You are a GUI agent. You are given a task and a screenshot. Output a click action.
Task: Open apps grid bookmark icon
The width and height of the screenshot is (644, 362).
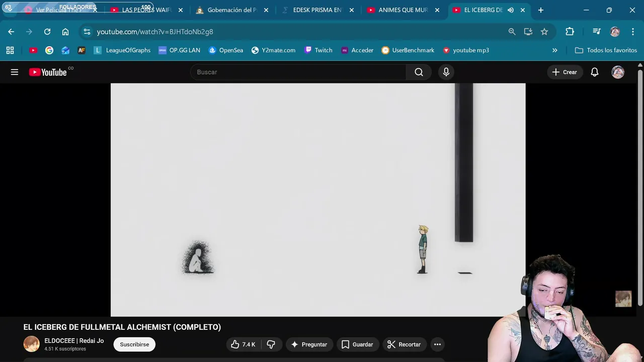[10, 50]
